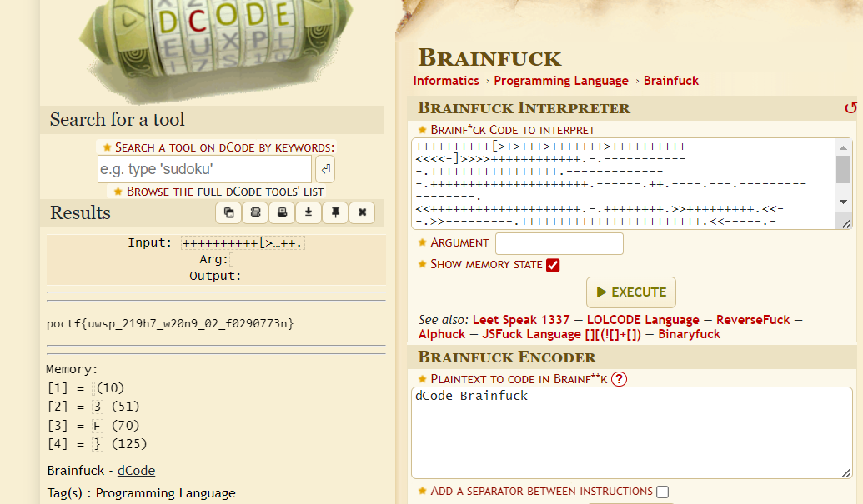This screenshot has width=863, height=504.
Task: Click the Memory: label in results
Action: coord(72,369)
